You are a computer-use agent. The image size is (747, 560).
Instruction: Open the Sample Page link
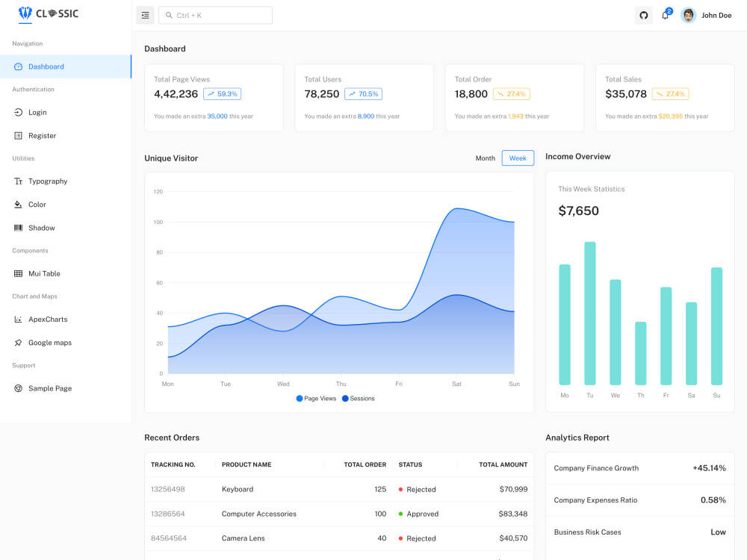(66, 388)
